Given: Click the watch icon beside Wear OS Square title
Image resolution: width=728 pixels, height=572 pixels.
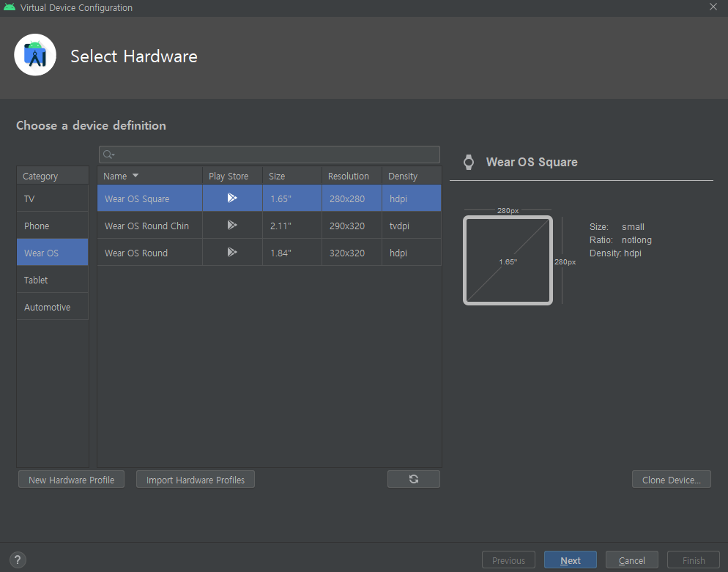Looking at the screenshot, I should point(469,162).
